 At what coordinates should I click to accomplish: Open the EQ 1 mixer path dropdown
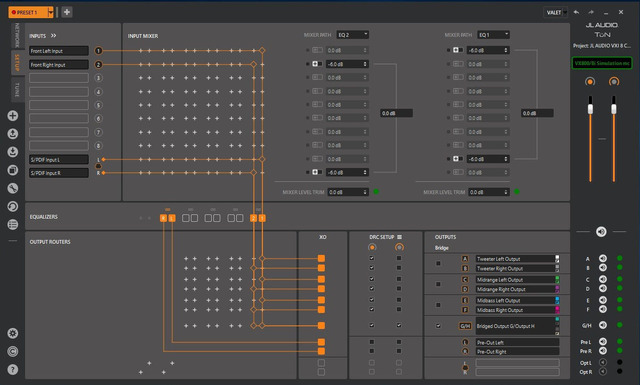click(x=493, y=35)
